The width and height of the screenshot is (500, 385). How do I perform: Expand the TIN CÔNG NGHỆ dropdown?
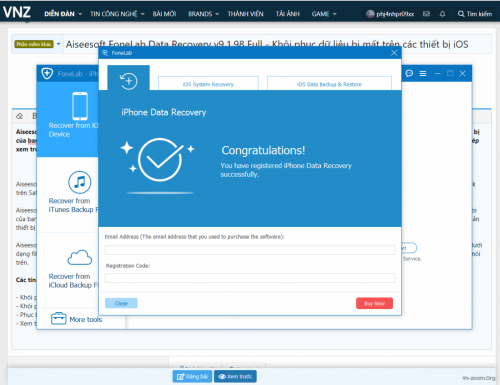point(143,14)
